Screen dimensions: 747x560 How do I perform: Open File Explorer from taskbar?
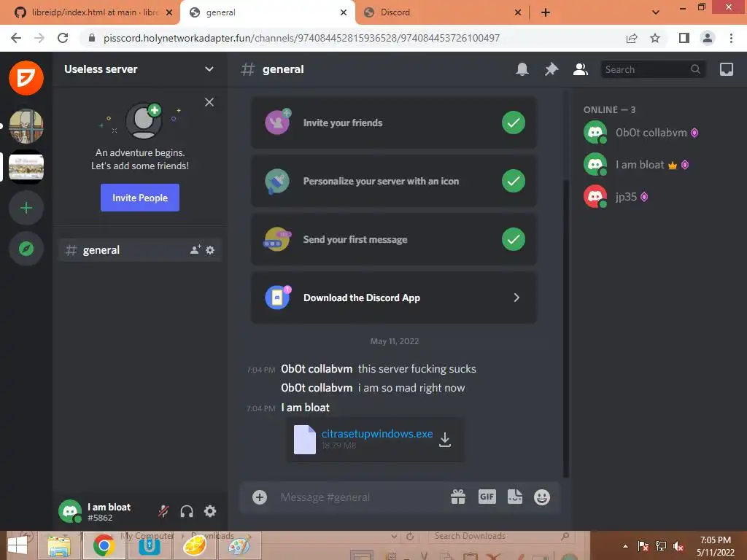[59, 545]
